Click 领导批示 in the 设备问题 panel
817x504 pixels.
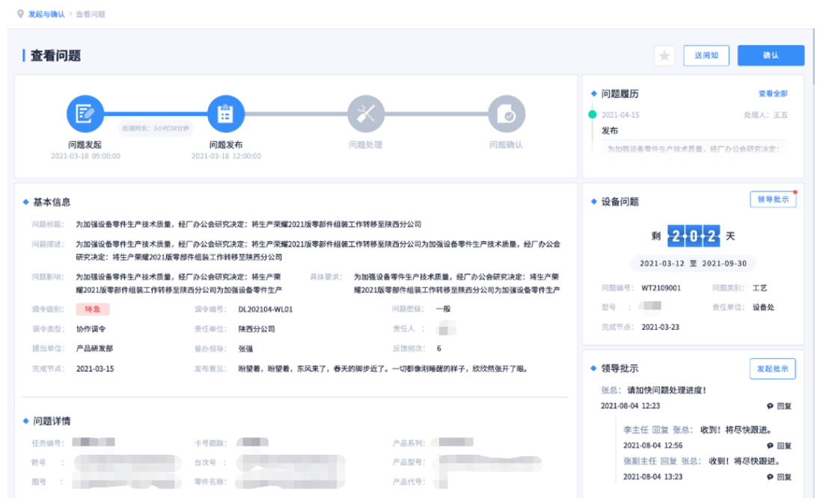(x=774, y=199)
